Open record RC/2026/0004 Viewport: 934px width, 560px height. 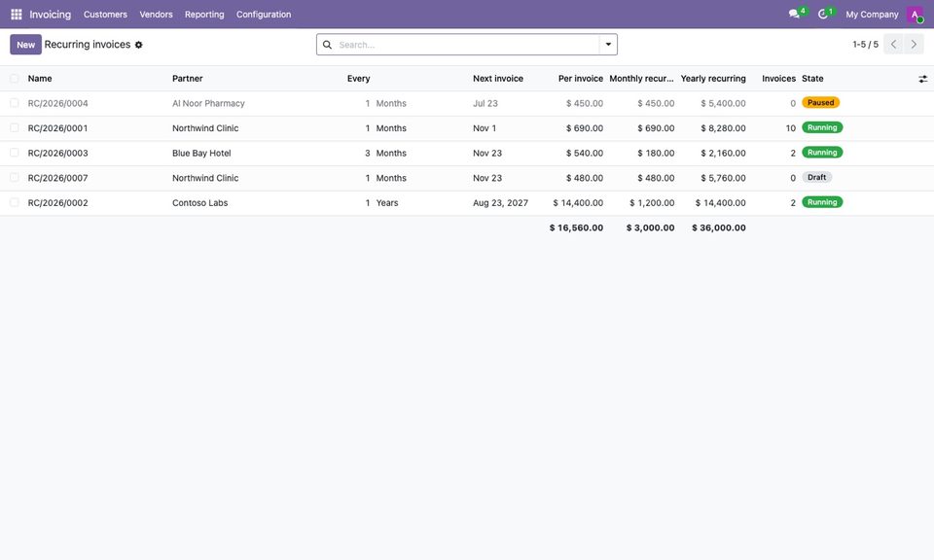coord(57,104)
